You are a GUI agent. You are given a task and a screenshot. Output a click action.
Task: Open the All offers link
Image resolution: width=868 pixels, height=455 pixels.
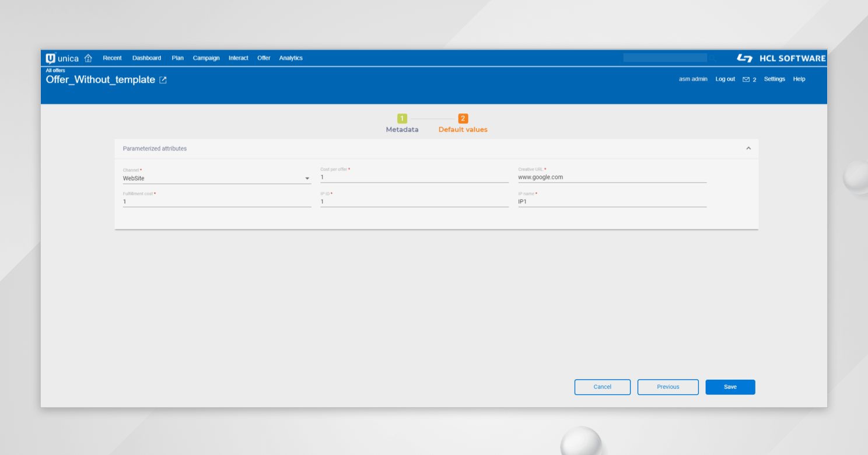coord(54,70)
